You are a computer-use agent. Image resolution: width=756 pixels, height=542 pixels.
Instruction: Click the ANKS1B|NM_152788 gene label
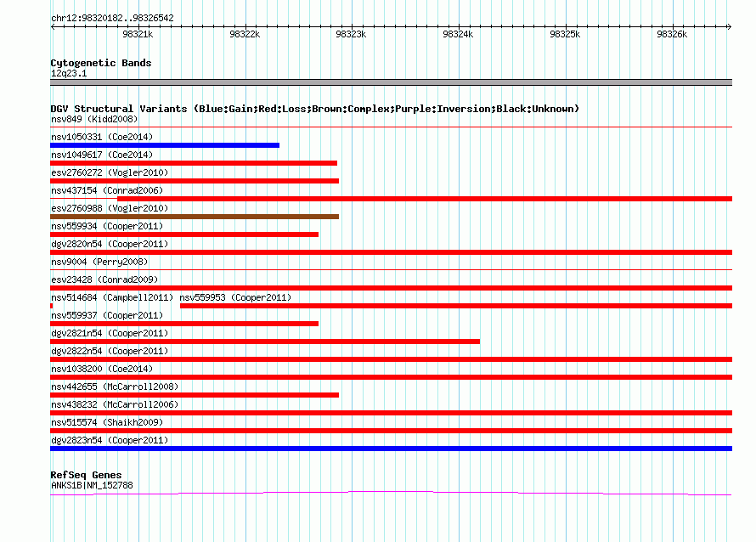pos(92,485)
